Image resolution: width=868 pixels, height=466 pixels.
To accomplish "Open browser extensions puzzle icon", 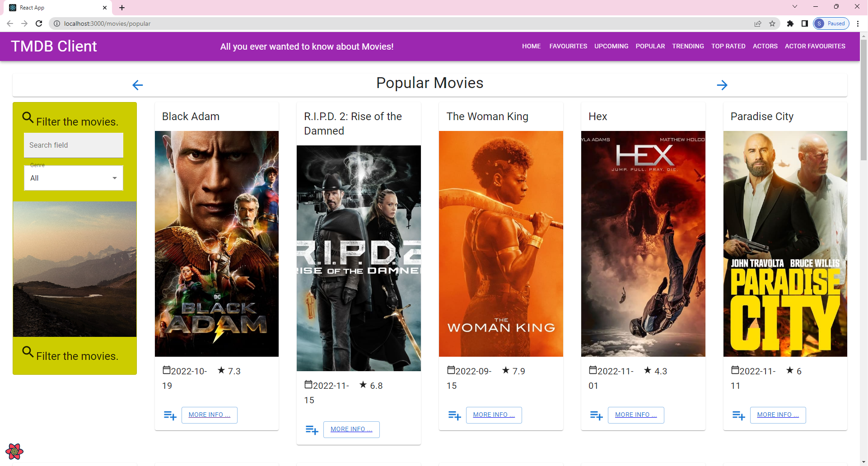I will click(x=790, y=23).
